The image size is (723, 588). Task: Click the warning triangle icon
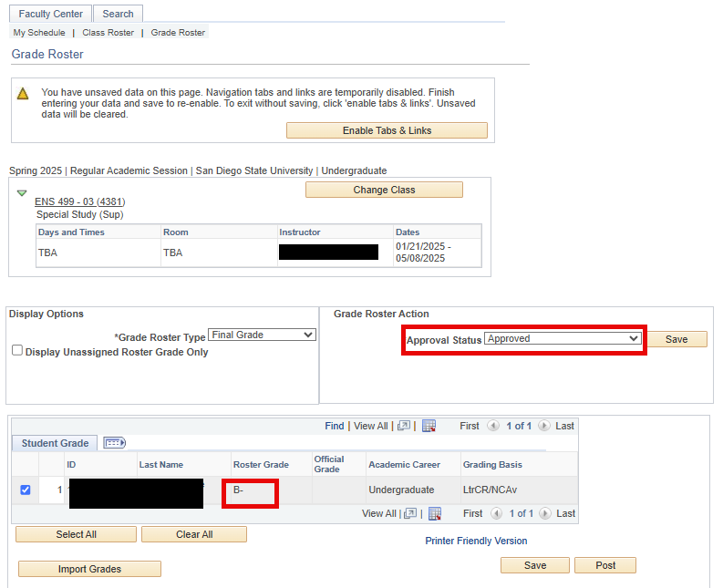click(x=23, y=94)
